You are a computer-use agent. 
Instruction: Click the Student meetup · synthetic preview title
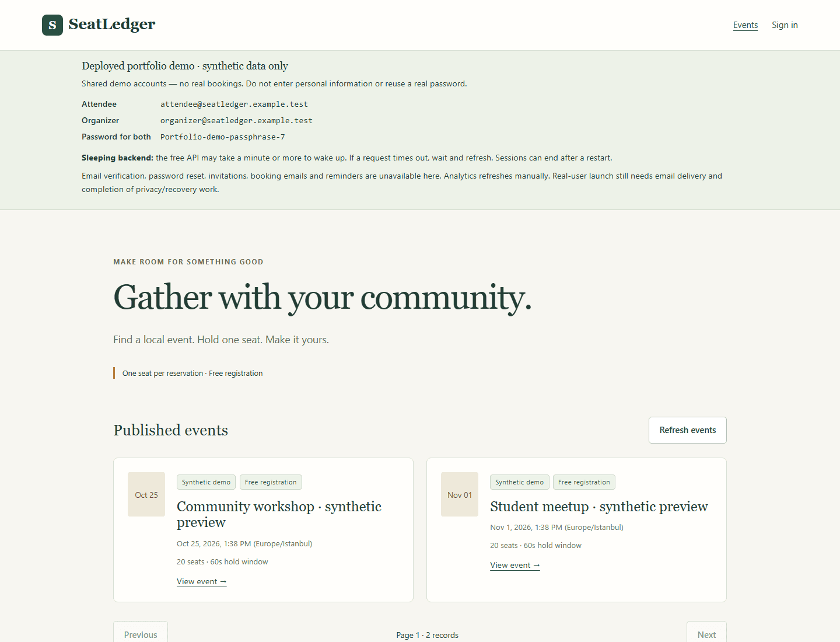(x=599, y=507)
